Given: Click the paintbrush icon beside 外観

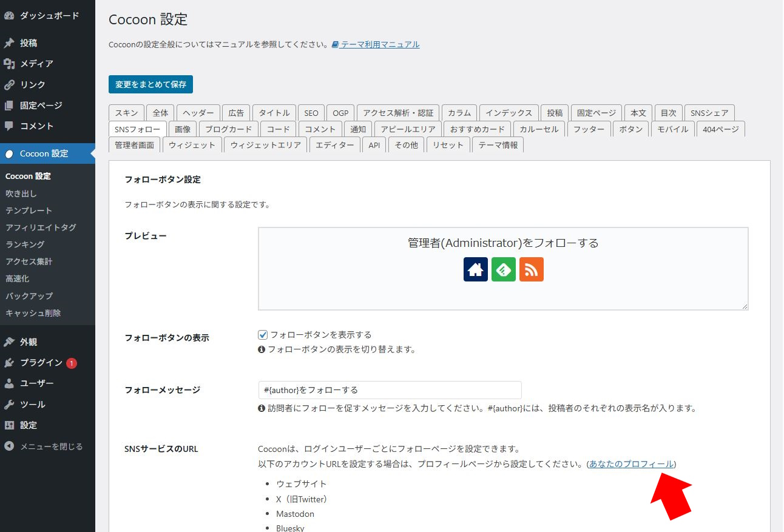Looking at the screenshot, I should click(9, 342).
